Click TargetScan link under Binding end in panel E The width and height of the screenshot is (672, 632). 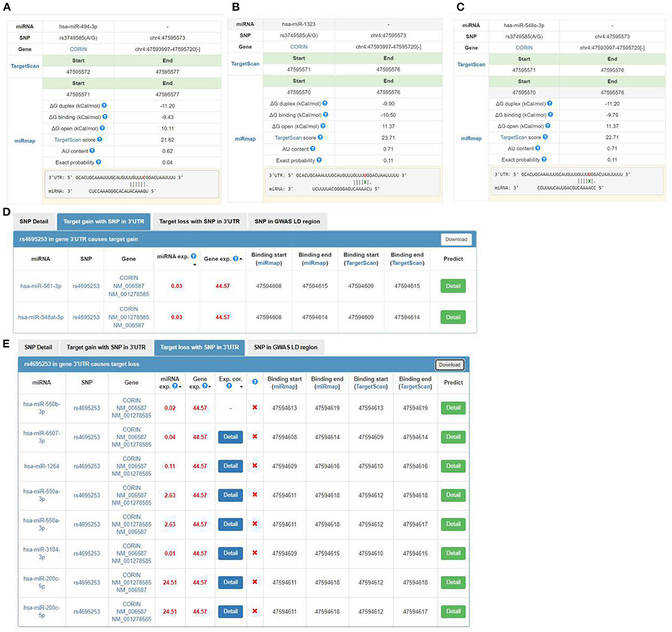[x=415, y=387]
